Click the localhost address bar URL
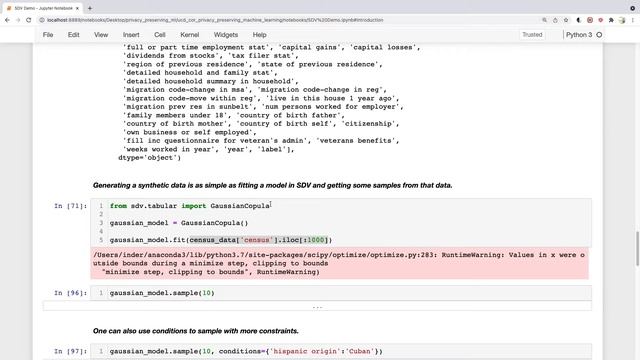Image resolution: width=640 pixels, height=360 pixels. (x=215, y=20)
